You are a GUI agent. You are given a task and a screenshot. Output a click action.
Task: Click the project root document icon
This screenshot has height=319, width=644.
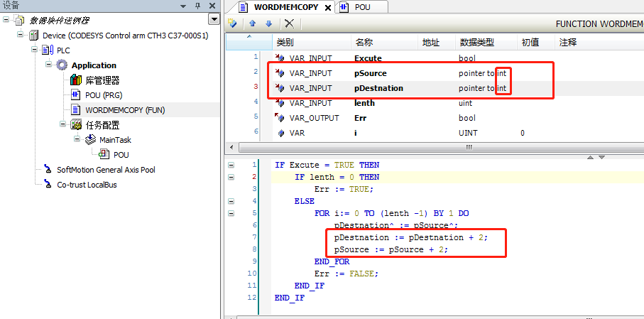[20, 21]
